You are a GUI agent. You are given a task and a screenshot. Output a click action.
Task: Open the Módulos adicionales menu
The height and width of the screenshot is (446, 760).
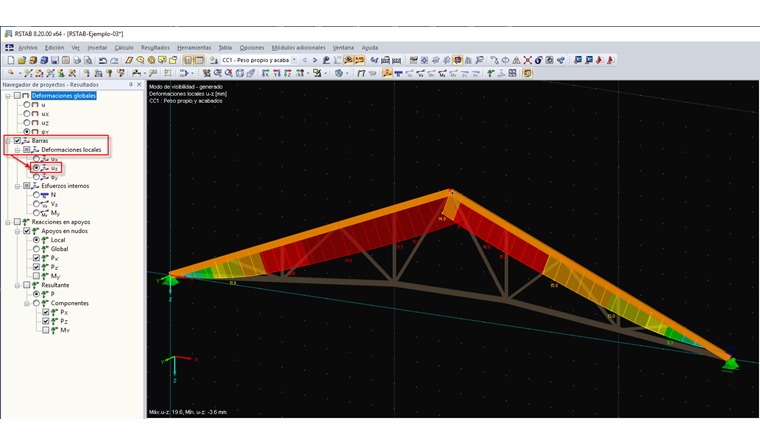tap(298, 47)
